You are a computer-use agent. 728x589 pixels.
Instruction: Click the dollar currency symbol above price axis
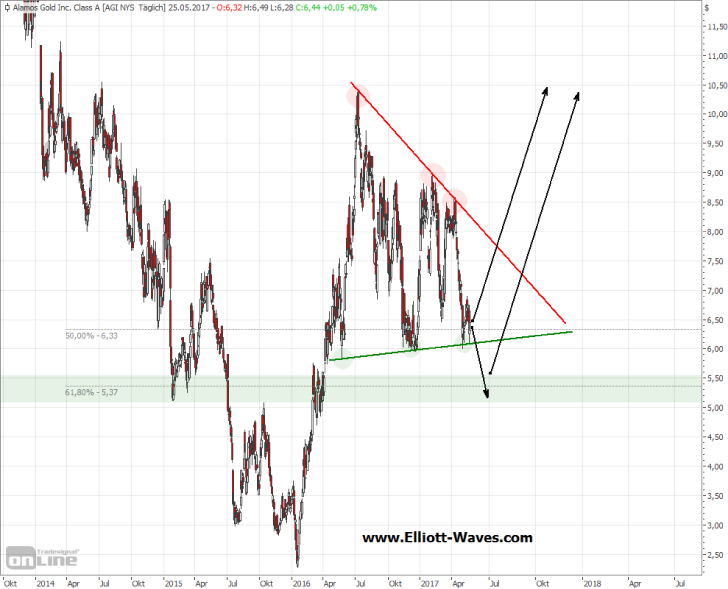[x=705, y=8]
